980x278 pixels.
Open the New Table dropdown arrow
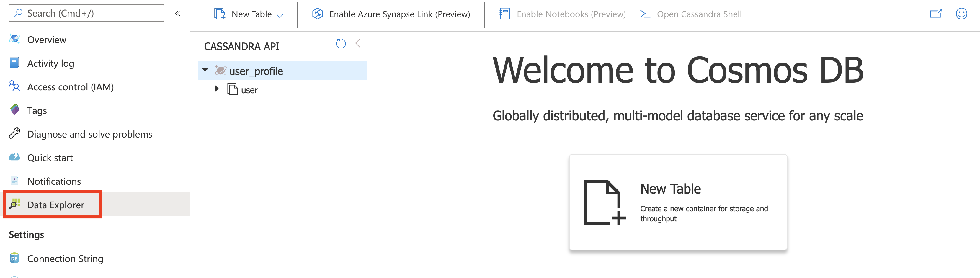tap(280, 15)
